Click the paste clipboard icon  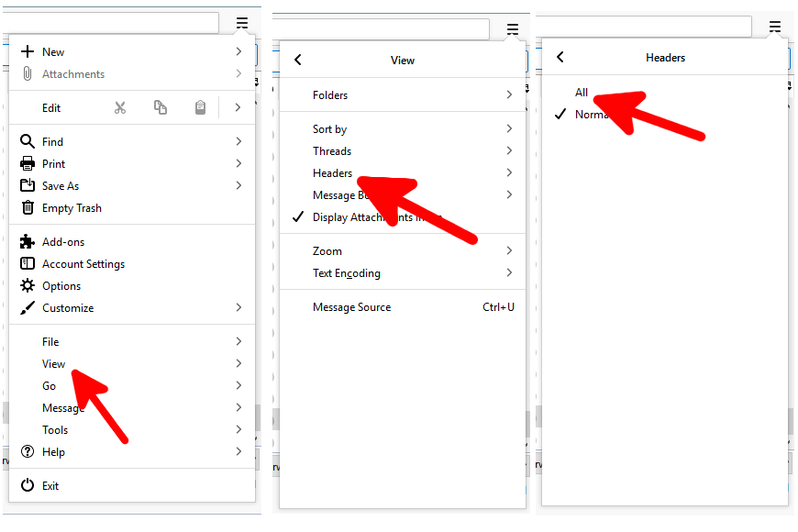201,107
